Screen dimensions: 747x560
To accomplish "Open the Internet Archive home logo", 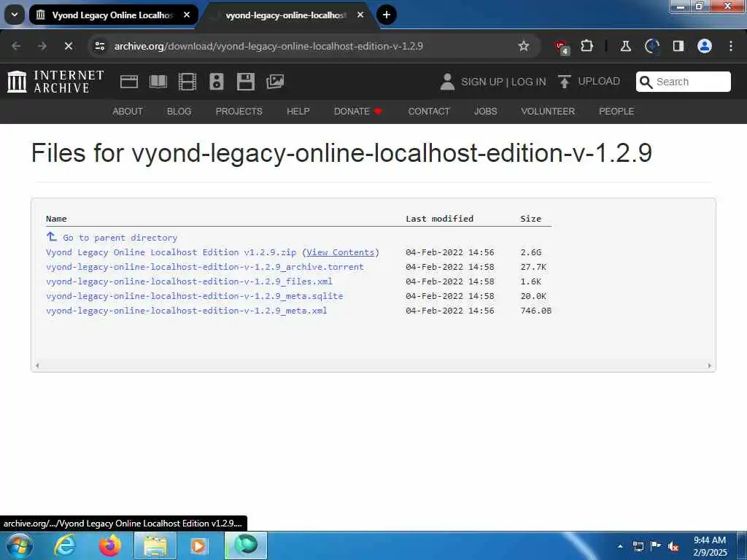I will click(x=55, y=82).
